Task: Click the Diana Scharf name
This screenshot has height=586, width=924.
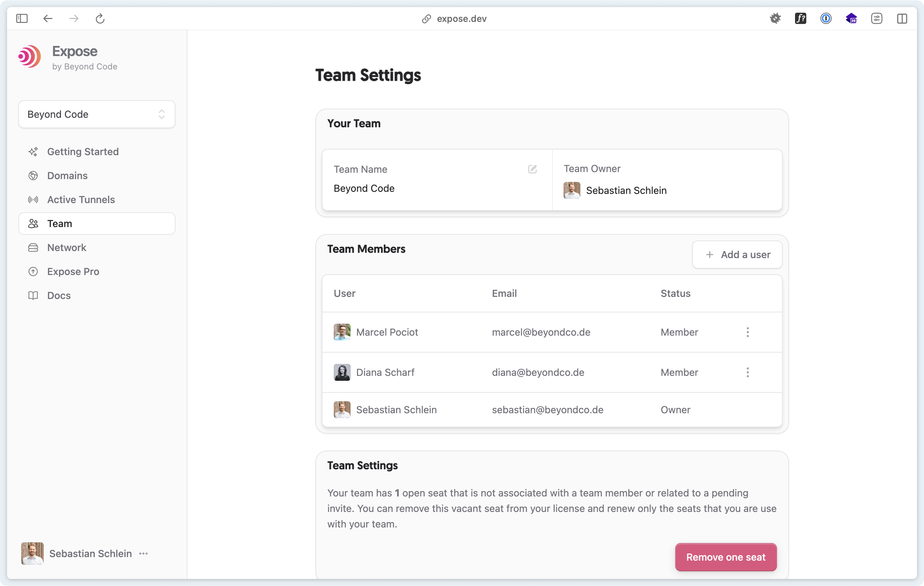Action: (x=385, y=372)
